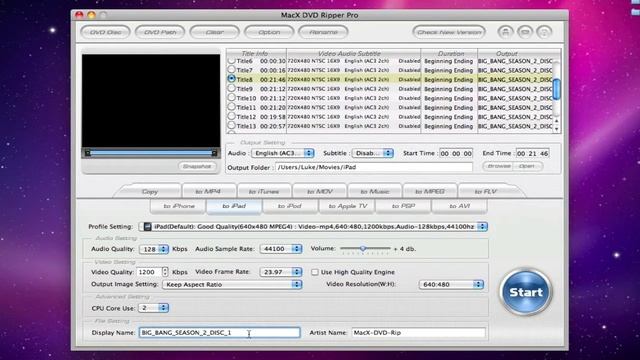640x360 pixels.
Task: Click the Output Folder path field
Action: [374, 167]
